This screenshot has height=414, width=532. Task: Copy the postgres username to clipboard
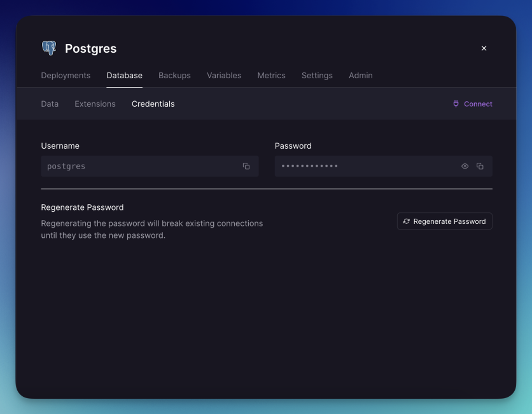246,166
